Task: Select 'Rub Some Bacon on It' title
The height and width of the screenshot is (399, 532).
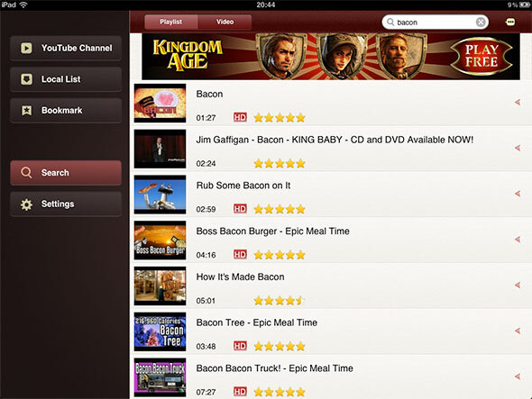Action: coord(243,186)
